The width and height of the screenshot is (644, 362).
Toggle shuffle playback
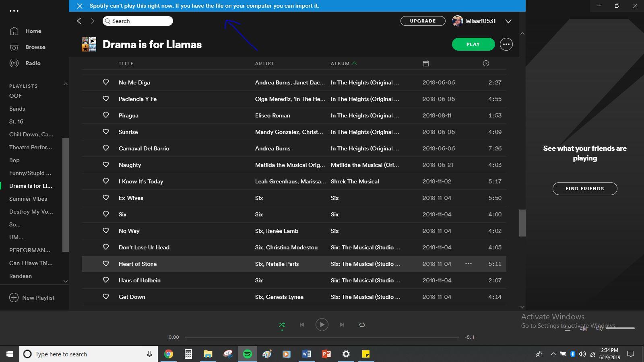pos(282,325)
